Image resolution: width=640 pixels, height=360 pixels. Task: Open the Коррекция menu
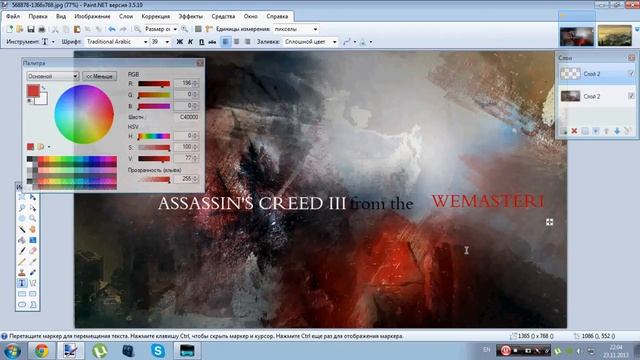[x=156, y=16]
